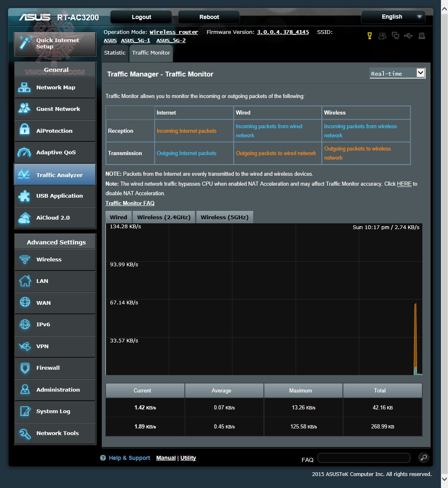This screenshot has height=488, width=448.
Task: Click the Help & Support question icon
Action: pyautogui.click(x=103, y=458)
